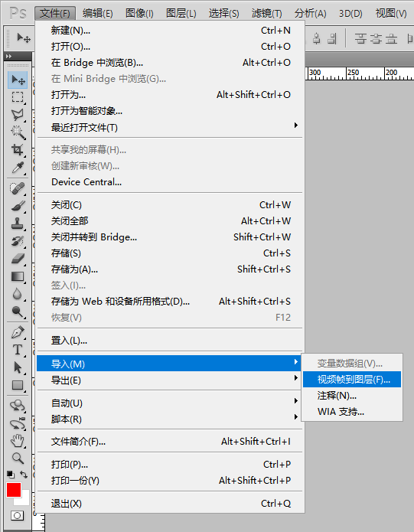
Task: Choose 文件简介(F)... menu item
Action: click(170, 442)
